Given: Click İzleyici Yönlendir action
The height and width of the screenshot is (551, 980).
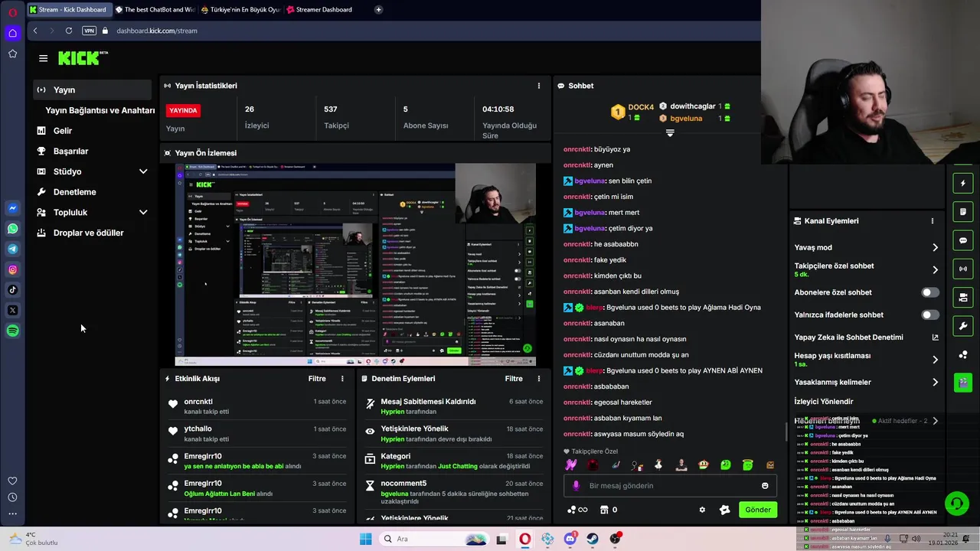Looking at the screenshot, I should pyautogui.click(x=824, y=402).
